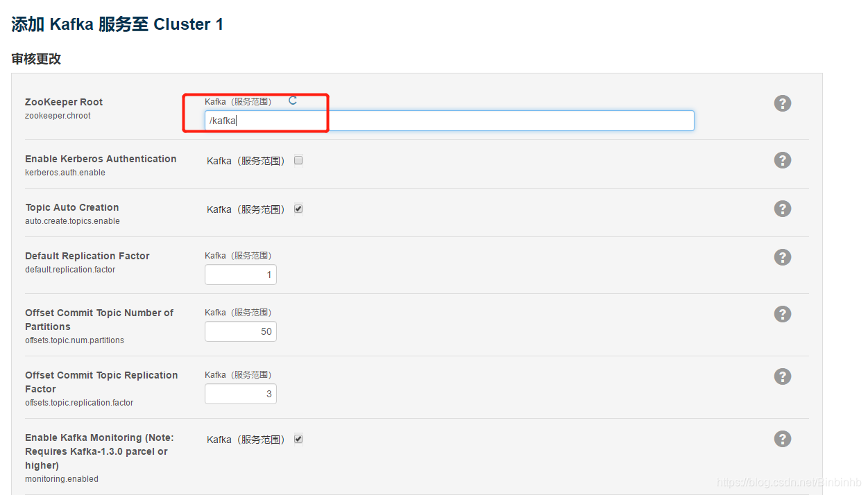Enable Kerberos Authentication checkbox
Image resolution: width=868 pixels, height=495 pixels.
[x=298, y=160]
